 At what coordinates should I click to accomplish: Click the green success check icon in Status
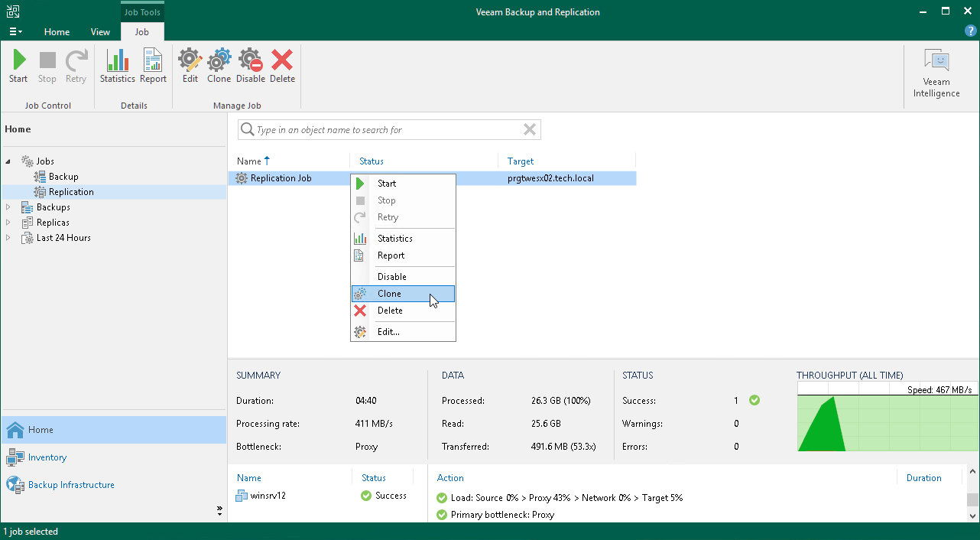coord(754,400)
